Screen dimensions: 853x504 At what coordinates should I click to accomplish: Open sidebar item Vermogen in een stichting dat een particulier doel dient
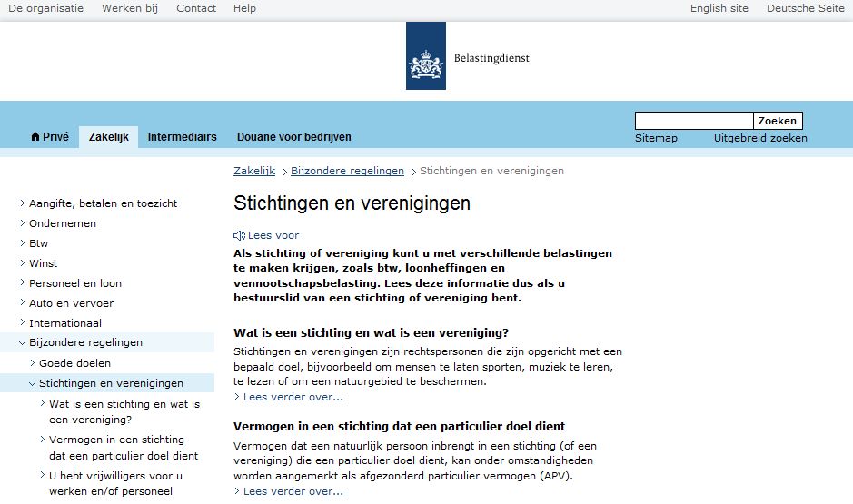pos(124,448)
